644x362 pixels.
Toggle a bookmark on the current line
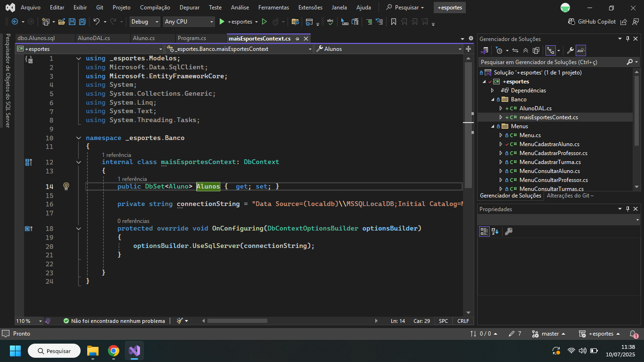pyautogui.click(x=393, y=22)
